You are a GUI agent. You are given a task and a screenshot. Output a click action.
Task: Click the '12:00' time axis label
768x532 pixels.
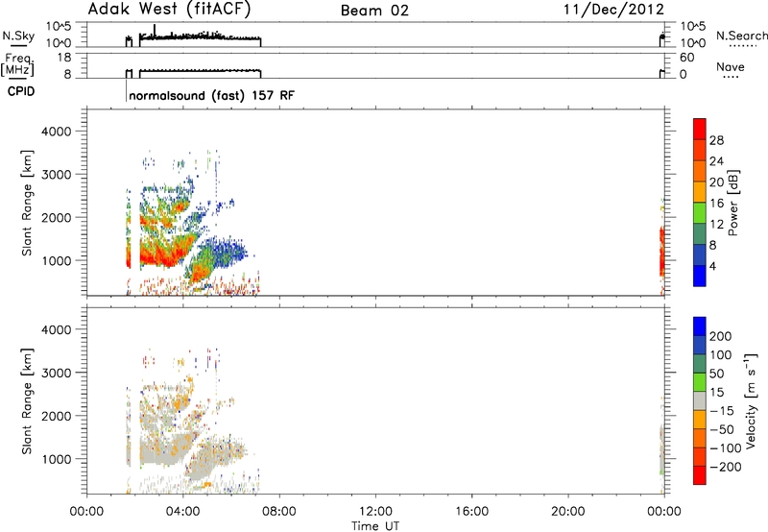[x=375, y=512]
